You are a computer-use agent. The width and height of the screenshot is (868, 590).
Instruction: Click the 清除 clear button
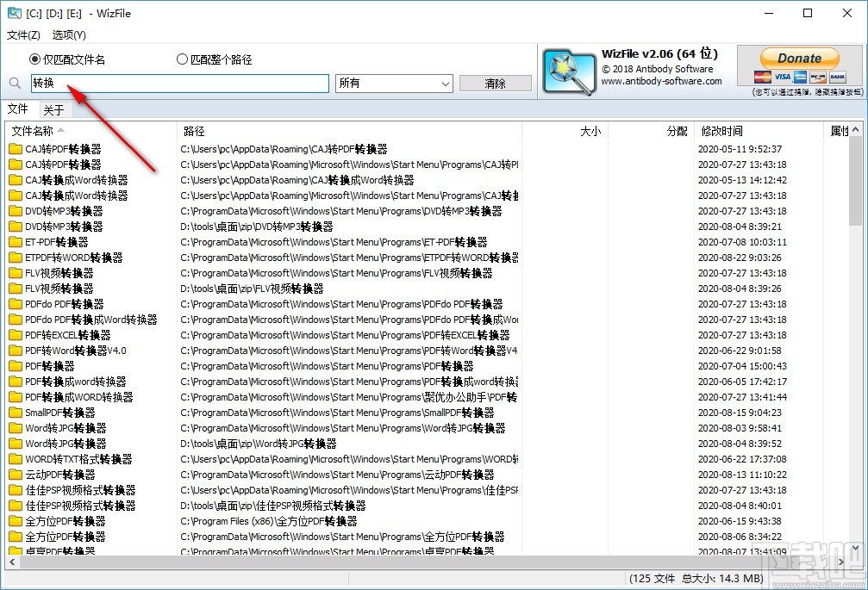[x=495, y=84]
